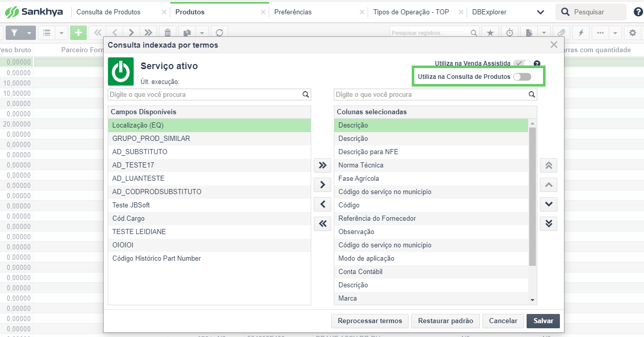Move column down one position

point(549,204)
